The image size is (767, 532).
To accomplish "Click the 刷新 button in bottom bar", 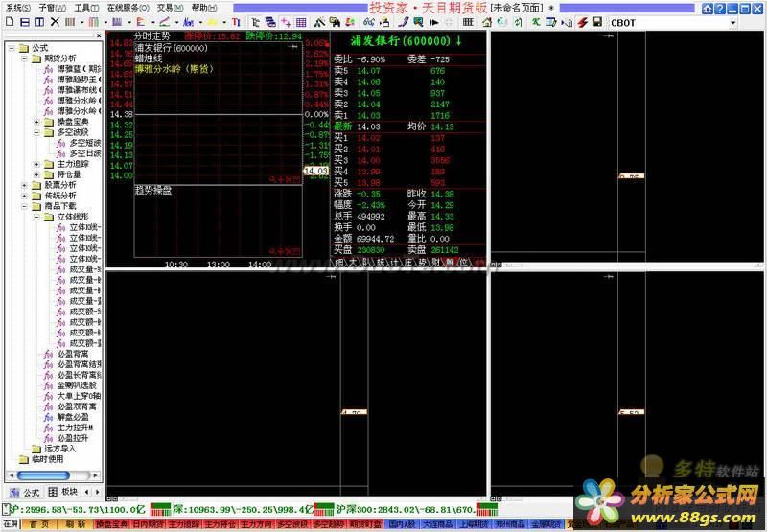I will (76, 524).
